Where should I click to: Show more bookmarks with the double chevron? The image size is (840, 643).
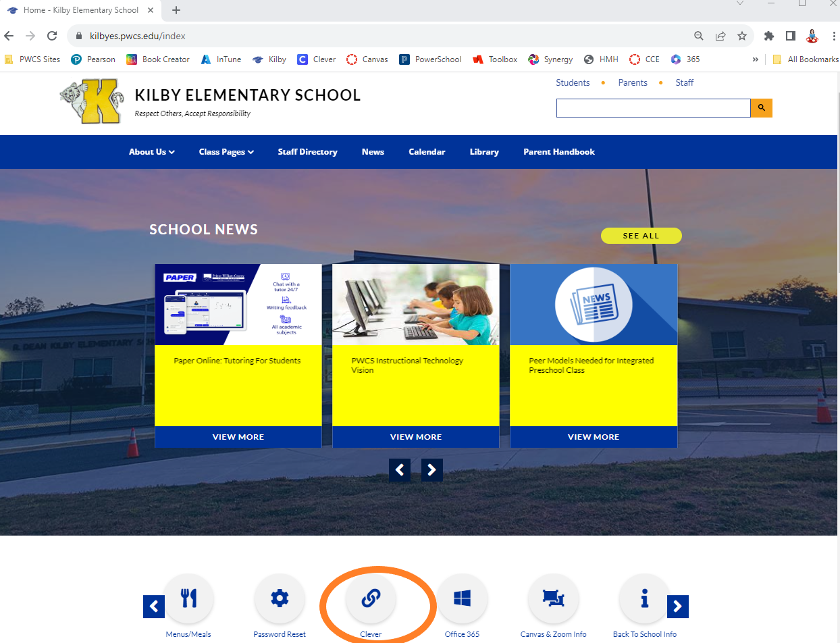point(755,59)
